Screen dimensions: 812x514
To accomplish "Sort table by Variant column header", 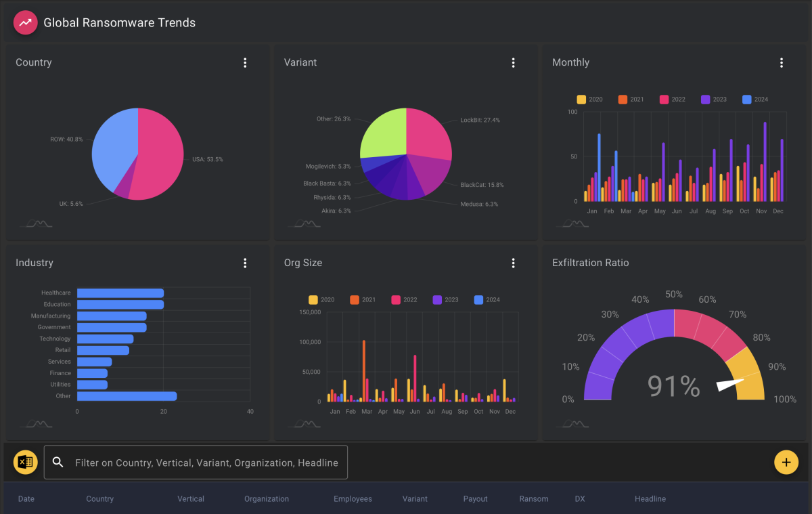I will [415, 499].
